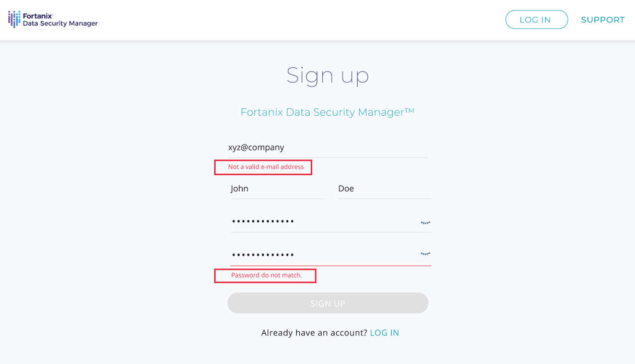
Task: Click into the first password field
Action: tap(324, 222)
